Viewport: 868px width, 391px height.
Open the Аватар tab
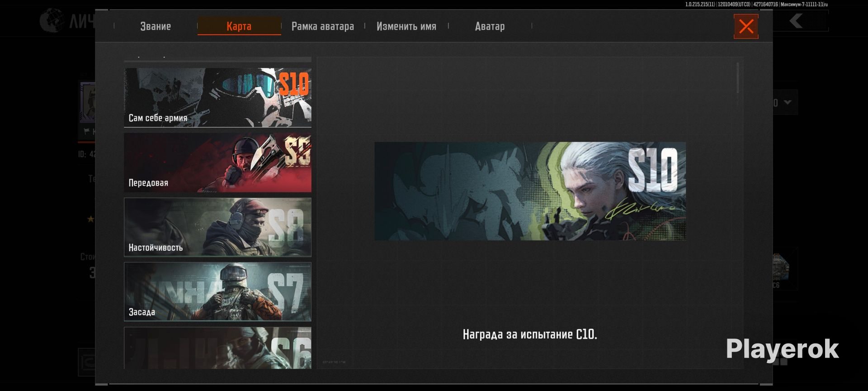(x=490, y=26)
